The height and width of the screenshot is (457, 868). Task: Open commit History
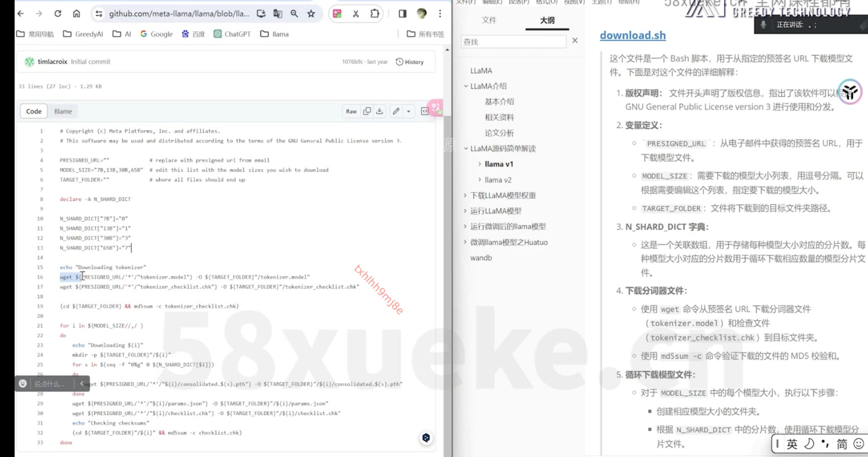coord(410,62)
